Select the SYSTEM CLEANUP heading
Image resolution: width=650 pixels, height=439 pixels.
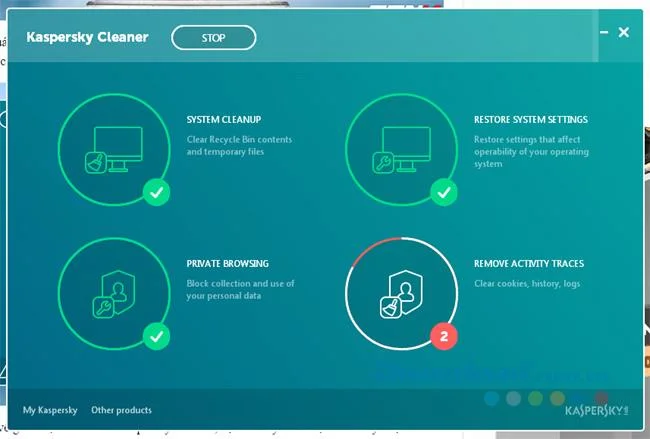(x=224, y=120)
